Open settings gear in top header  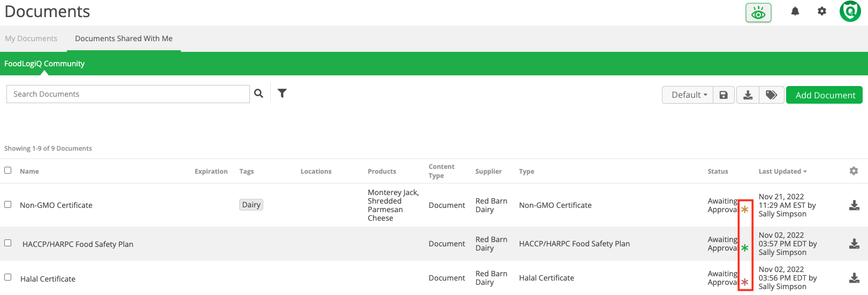point(822,11)
